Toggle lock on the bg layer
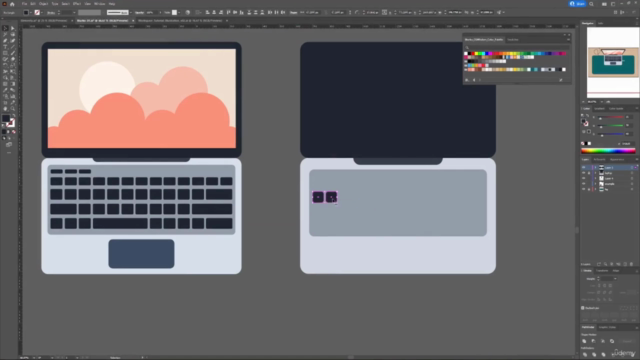 pos(589,189)
